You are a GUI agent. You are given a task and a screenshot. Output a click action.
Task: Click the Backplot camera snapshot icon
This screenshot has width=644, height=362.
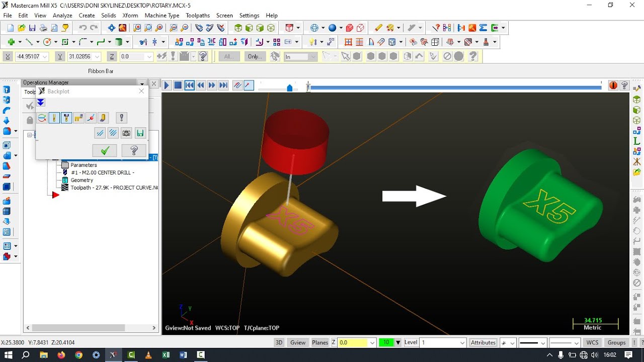[126, 133]
